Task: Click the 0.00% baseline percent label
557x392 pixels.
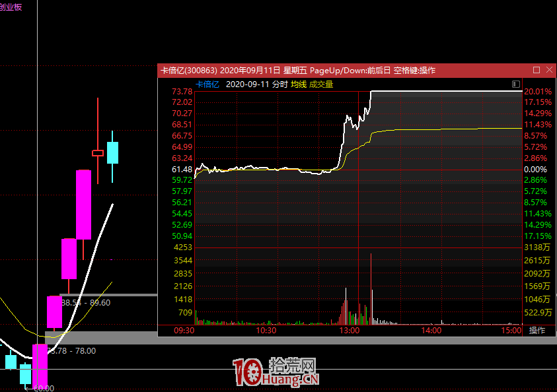Action: 535,169
